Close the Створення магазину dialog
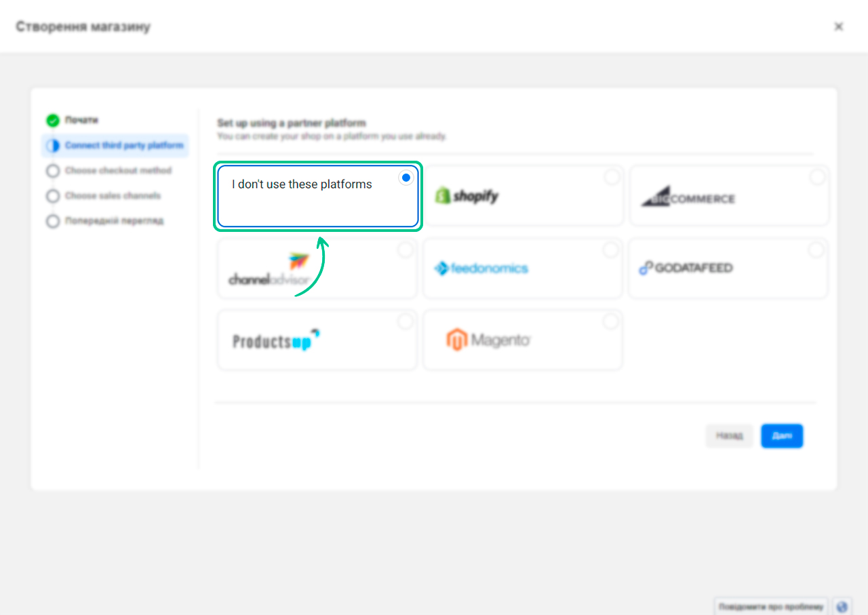Screen dimensions: 868x615 (839, 26)
